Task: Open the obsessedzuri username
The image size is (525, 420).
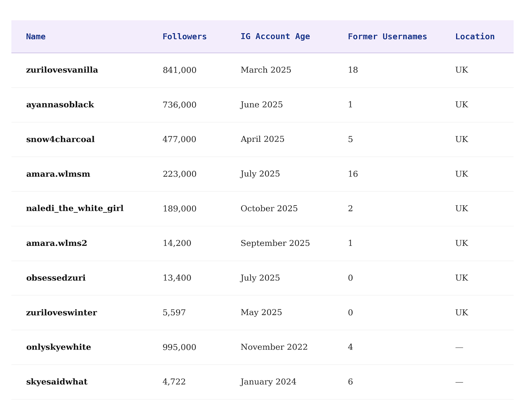Action: 56,278
